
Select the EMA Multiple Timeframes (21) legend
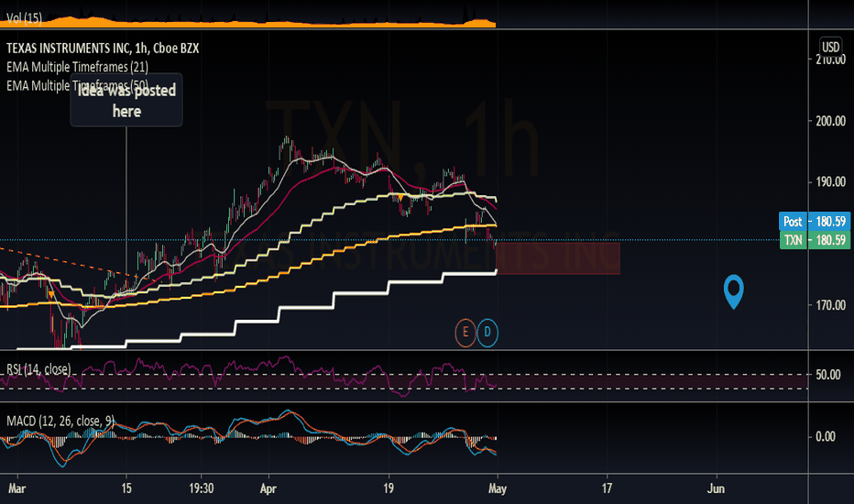point(77,67)
